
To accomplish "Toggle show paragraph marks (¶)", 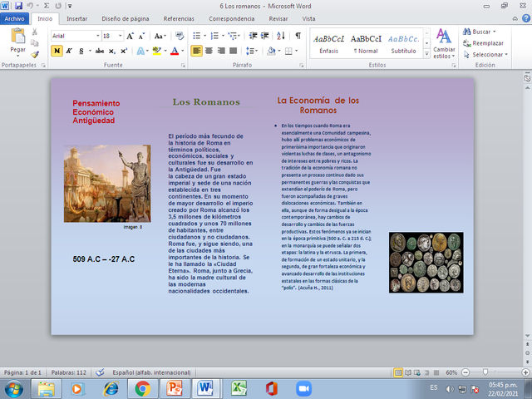I will 298,36.
